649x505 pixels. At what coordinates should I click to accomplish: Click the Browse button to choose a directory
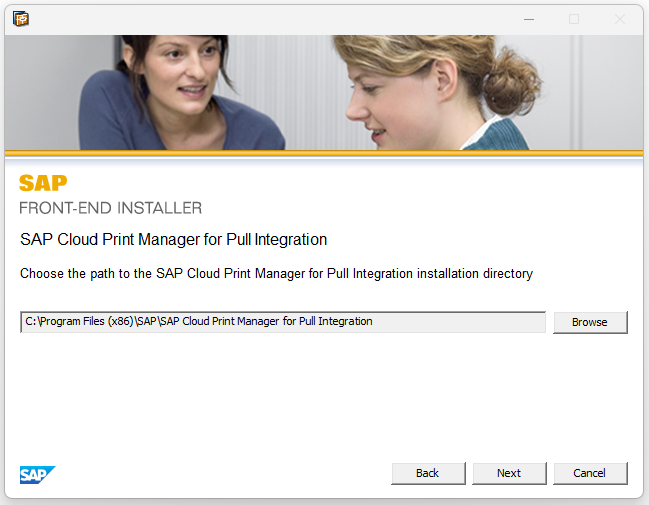coord(590,322)
